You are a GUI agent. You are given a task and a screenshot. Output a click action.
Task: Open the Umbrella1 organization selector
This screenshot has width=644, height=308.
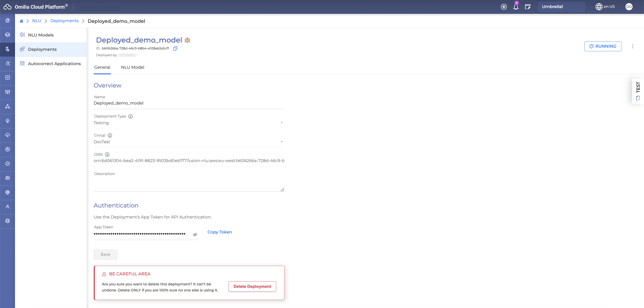561,7
